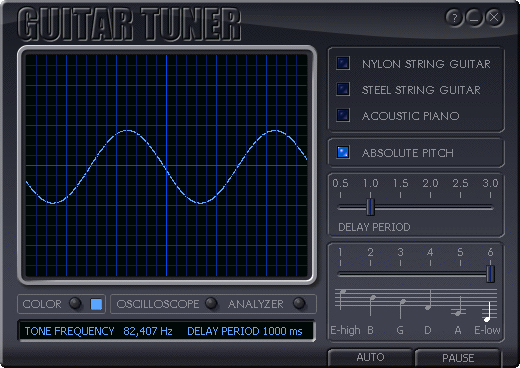Select the G string note icon
Screen dimensions: 520x368
402,308
